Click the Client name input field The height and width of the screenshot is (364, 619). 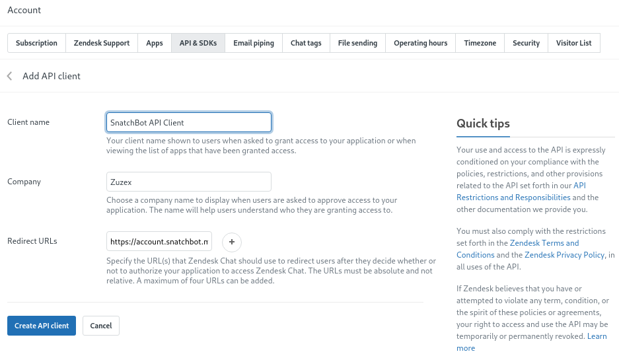coord(189,122)
